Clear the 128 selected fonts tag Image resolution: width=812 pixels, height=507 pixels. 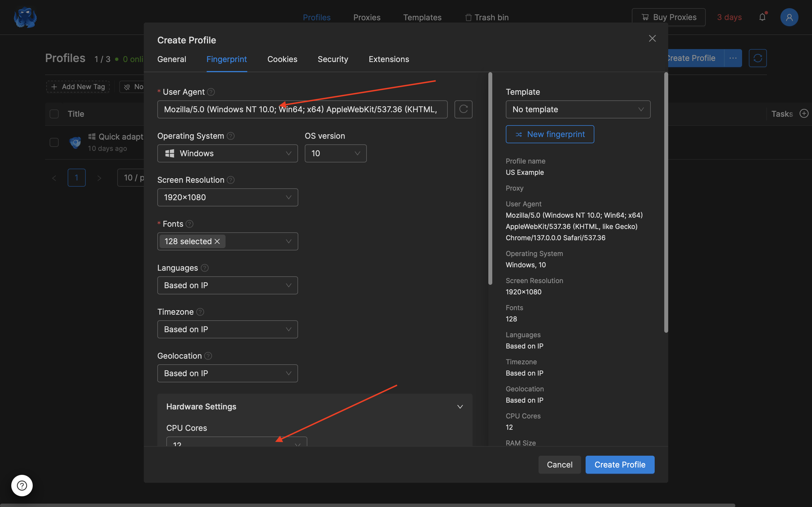click(217, 241)
